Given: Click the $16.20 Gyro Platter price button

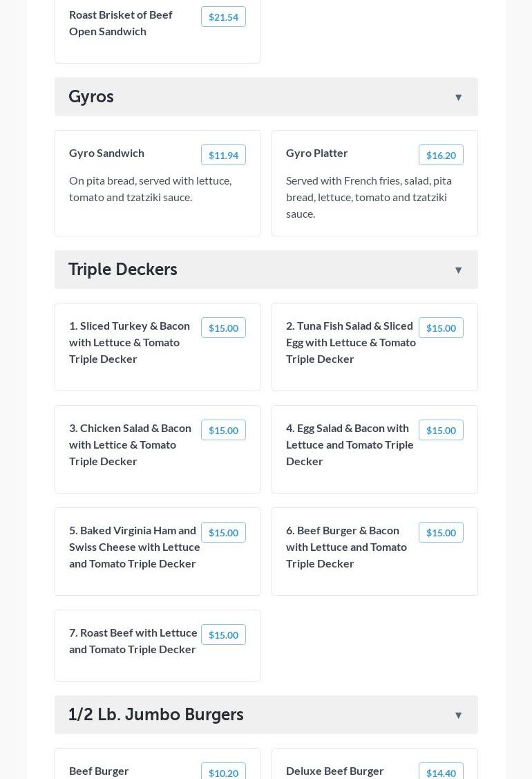Looking at the screenshot, I should tap(441, 155).
